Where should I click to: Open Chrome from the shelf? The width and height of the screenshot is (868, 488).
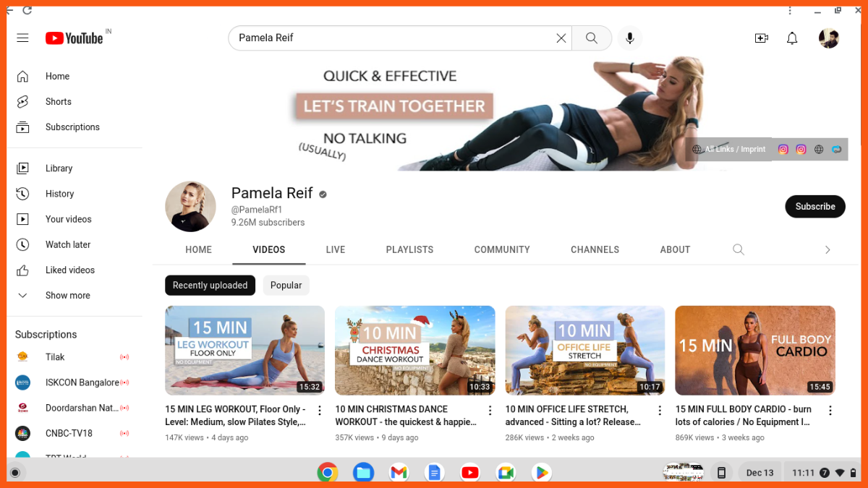point(327,473)
